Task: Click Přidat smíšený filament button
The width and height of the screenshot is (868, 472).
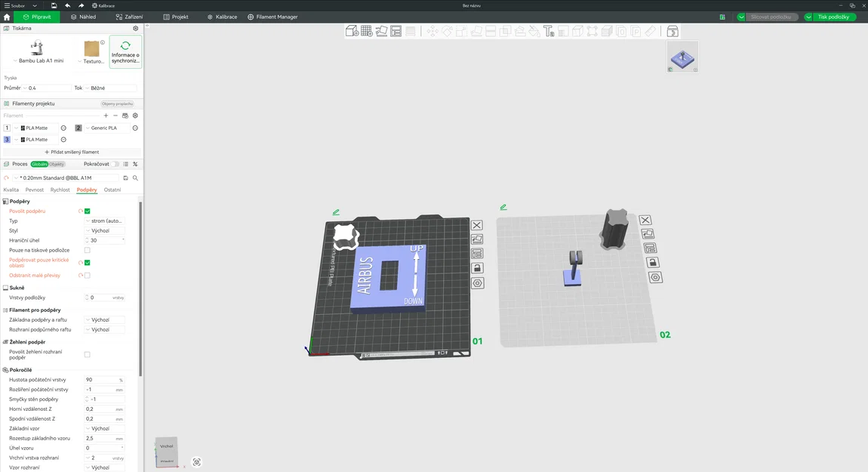Action: click(72, 152)
